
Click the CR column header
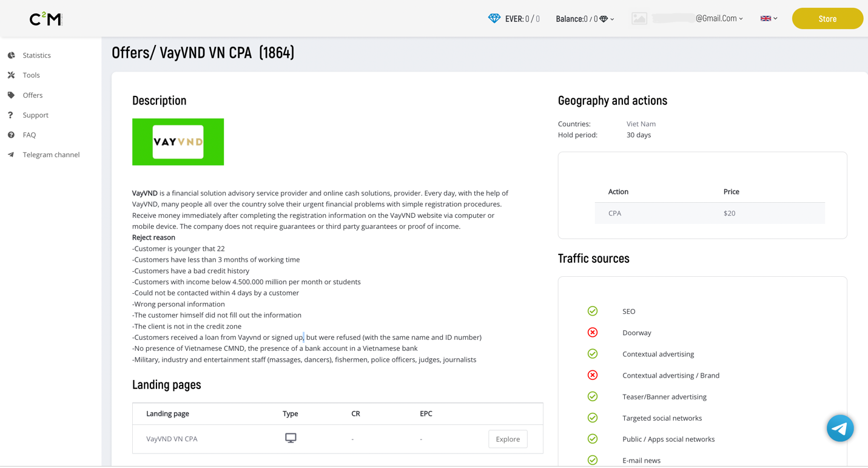coord(355,413)
